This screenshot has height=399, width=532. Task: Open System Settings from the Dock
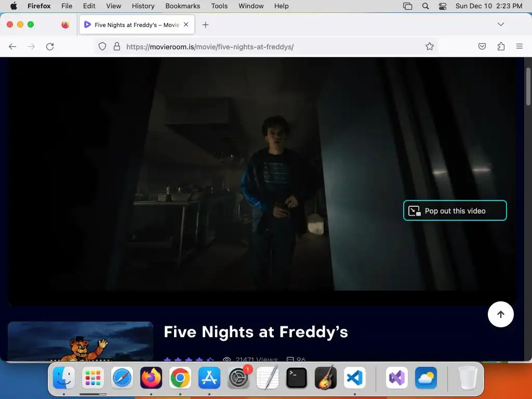[x=238, y=378]
